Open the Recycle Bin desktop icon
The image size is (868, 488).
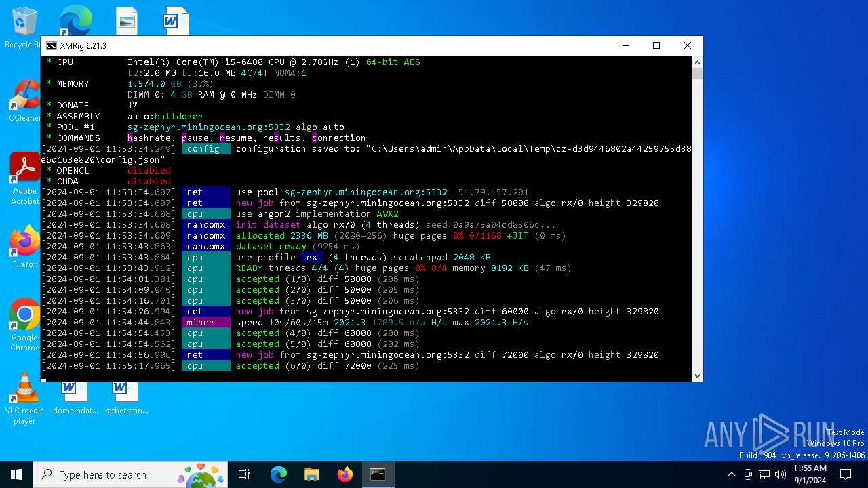24,27
